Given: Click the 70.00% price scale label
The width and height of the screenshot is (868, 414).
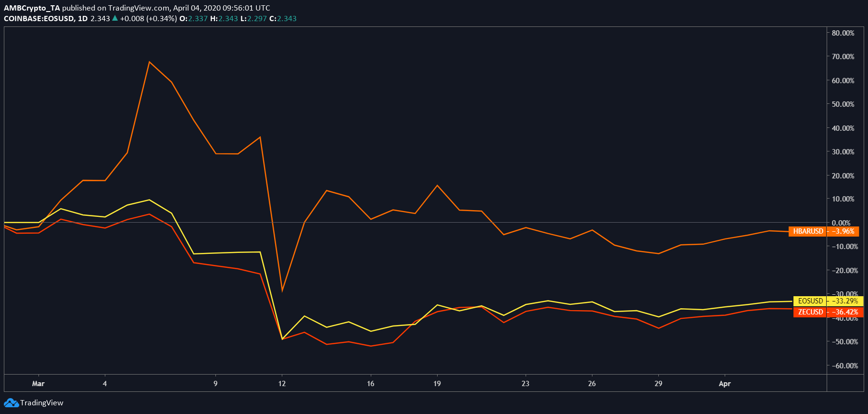Looking at the screenshot, I should [x=843, y=57].
